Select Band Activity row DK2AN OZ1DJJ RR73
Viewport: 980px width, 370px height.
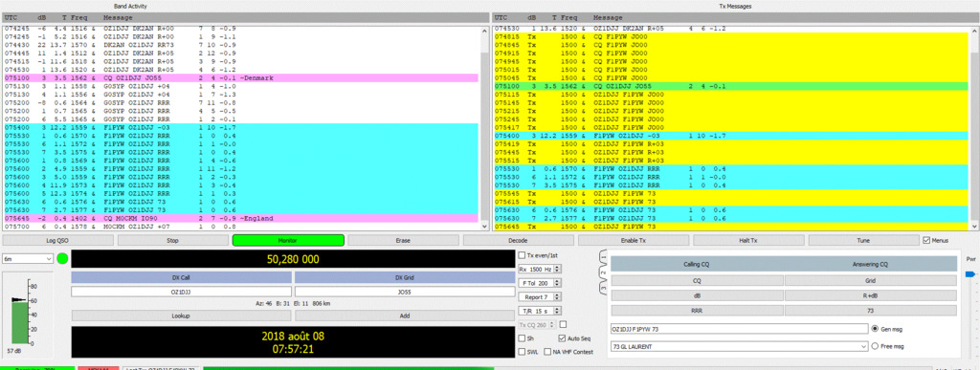[x=240, y=46]
